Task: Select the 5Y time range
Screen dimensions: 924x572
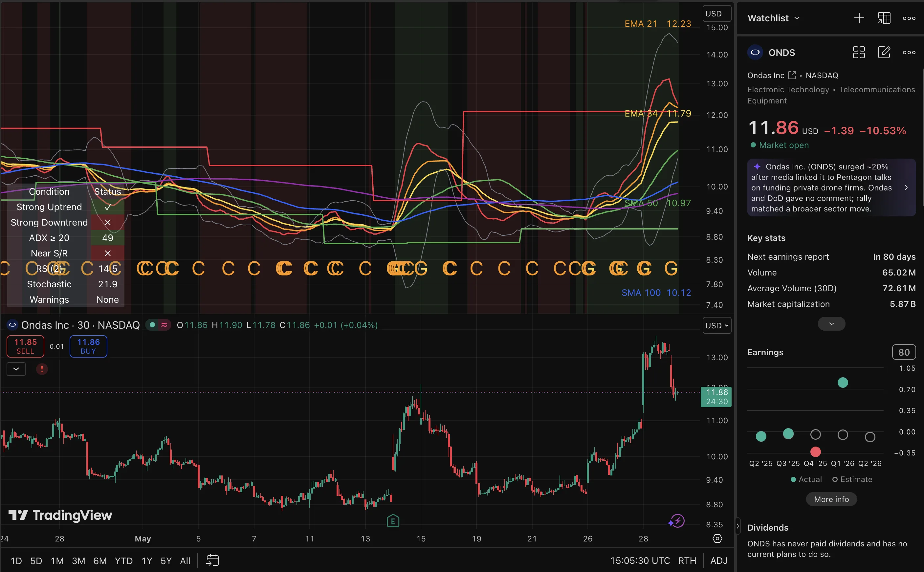Action: [x=166, y=561]
